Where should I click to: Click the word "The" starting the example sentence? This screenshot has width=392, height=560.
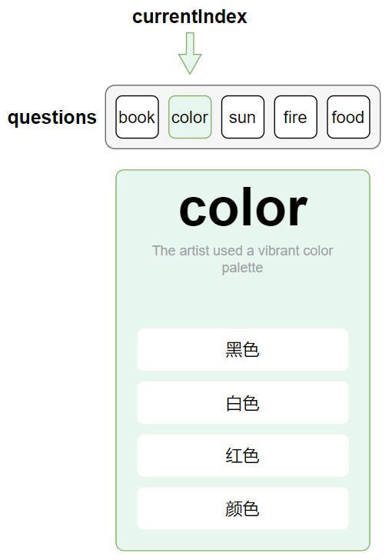coord(164,251)
